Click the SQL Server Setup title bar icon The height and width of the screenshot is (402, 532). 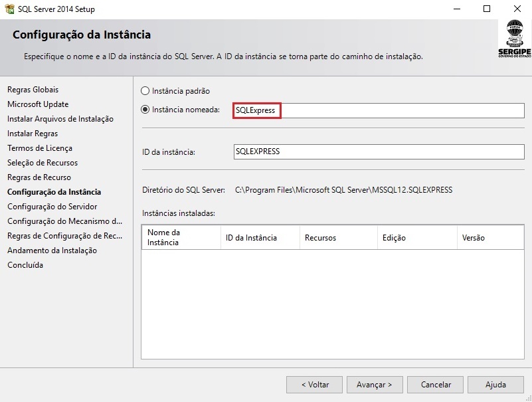tap(9, 9)
